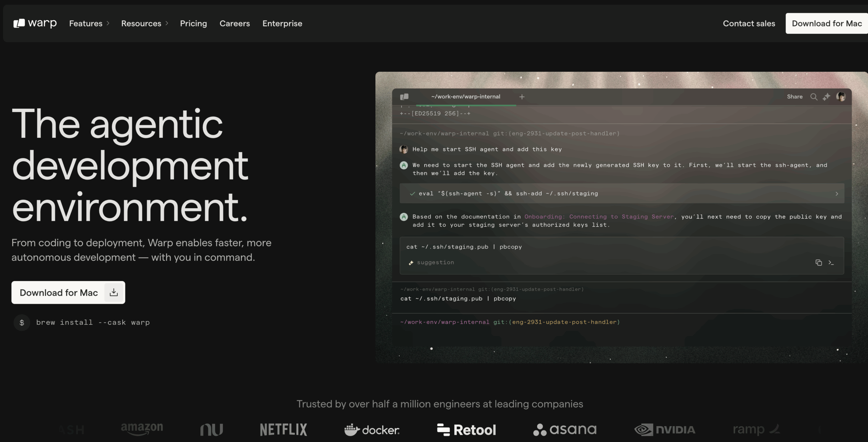Image resolution: width=868 pixels, height=442 pixels.
Task: Open the Careers page
Action: click(x=235, y=23)
